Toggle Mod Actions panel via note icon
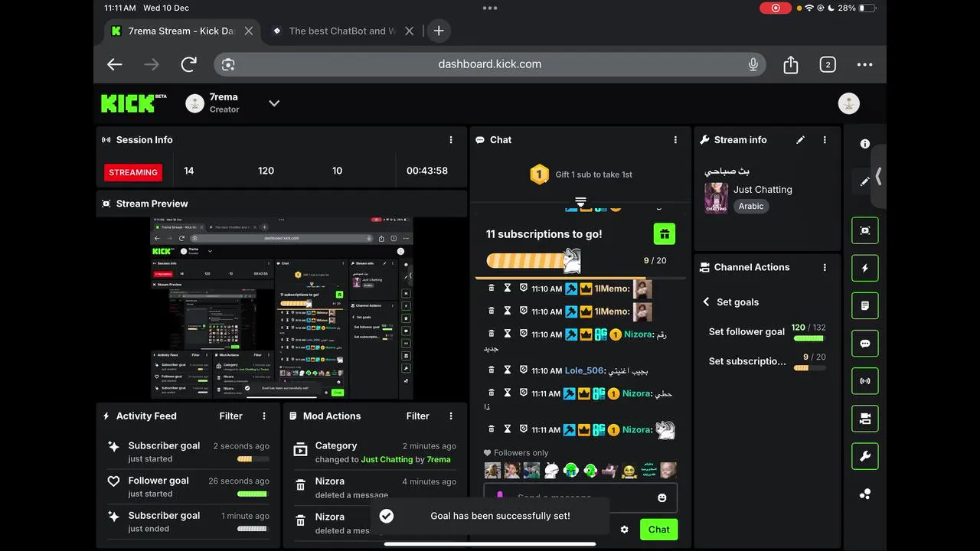Viewport: 980px width, 551px height. pyautogui.click(x=865, y=305)
